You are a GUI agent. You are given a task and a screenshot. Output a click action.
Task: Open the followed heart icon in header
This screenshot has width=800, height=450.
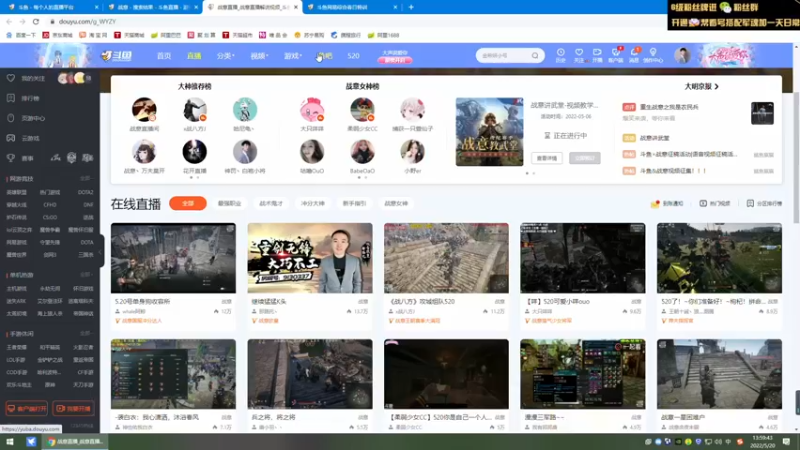pyautogui.click(x=579, y=55)
